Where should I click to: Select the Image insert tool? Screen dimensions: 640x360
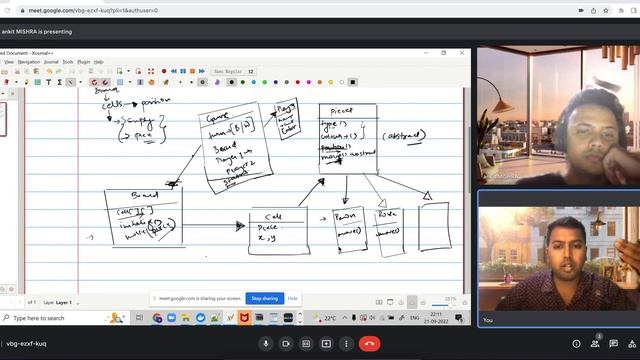click(x=38, y=82)
